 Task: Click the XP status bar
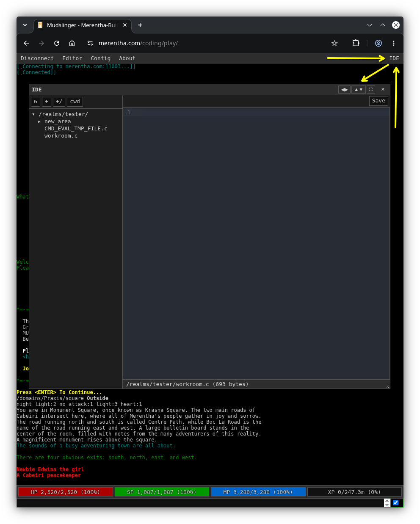(x=354, y=492)
